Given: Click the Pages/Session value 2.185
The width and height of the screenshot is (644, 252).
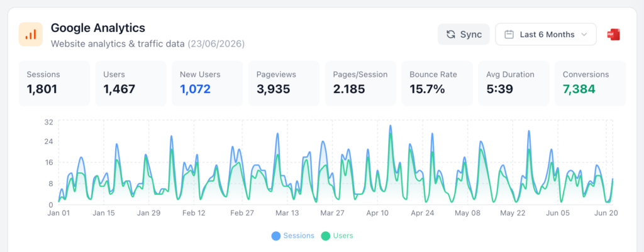Looking at the screenshot, I should [x=349, y=89].
